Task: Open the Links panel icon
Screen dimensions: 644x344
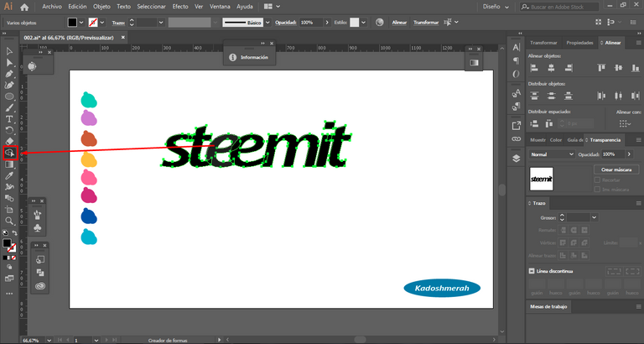Action: pos(517,139)
